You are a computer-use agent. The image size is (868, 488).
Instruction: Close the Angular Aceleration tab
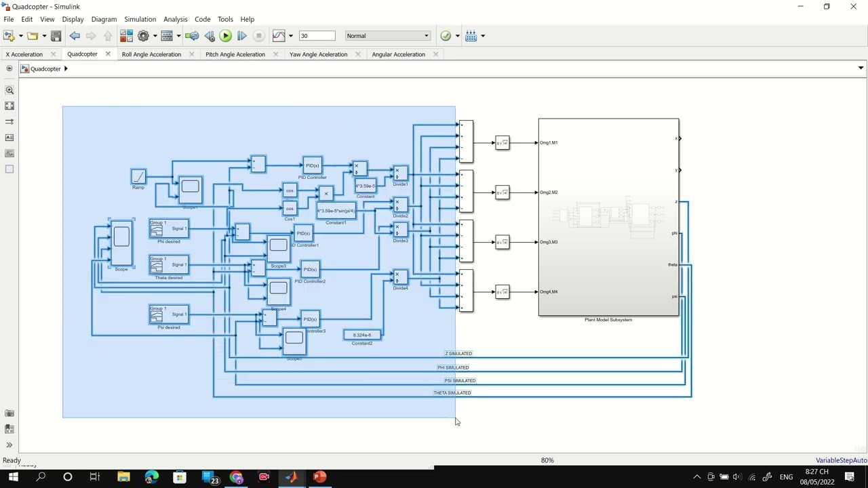click(x=435, y=54)
